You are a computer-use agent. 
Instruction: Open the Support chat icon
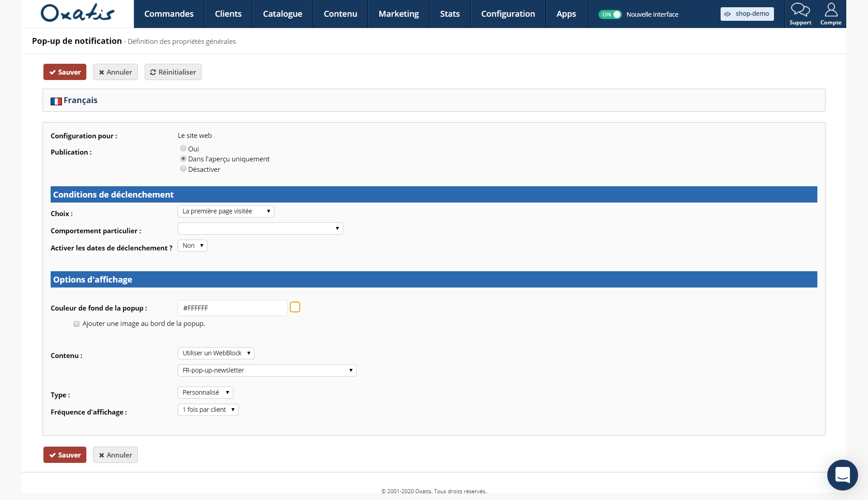click(800, 14)
